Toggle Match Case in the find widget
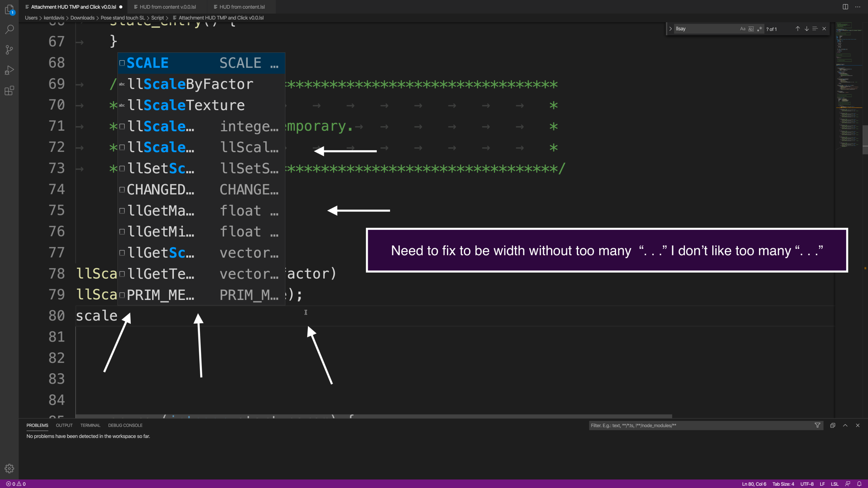Screen dimensions: 868x488 742,29
